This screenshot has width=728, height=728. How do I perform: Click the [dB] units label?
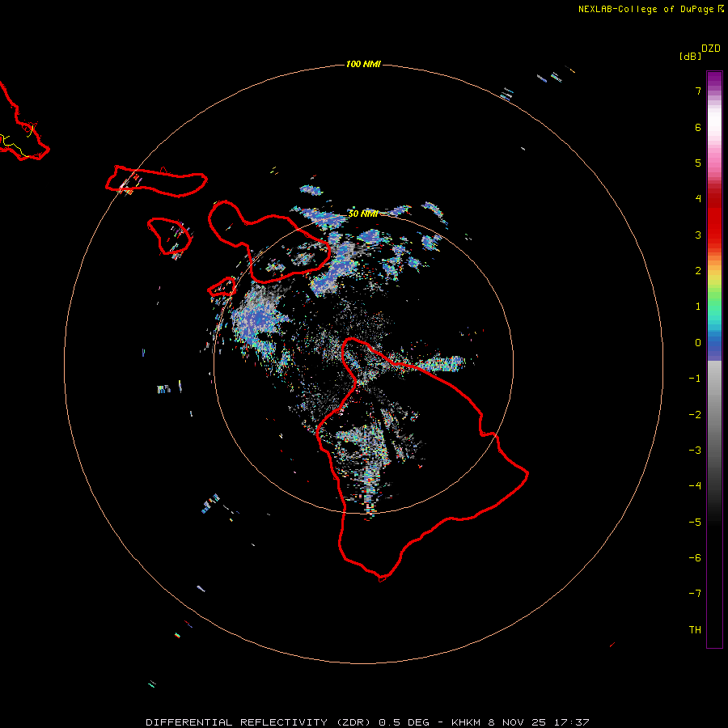pyautogui.click(x=690, y=56)
